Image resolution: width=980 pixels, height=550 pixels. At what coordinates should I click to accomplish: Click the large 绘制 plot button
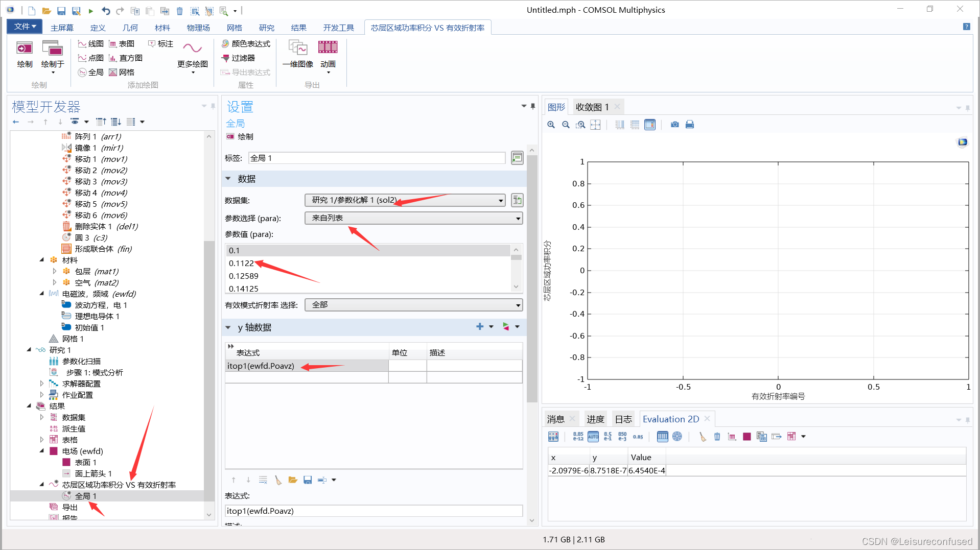click(x=25, y=55)
